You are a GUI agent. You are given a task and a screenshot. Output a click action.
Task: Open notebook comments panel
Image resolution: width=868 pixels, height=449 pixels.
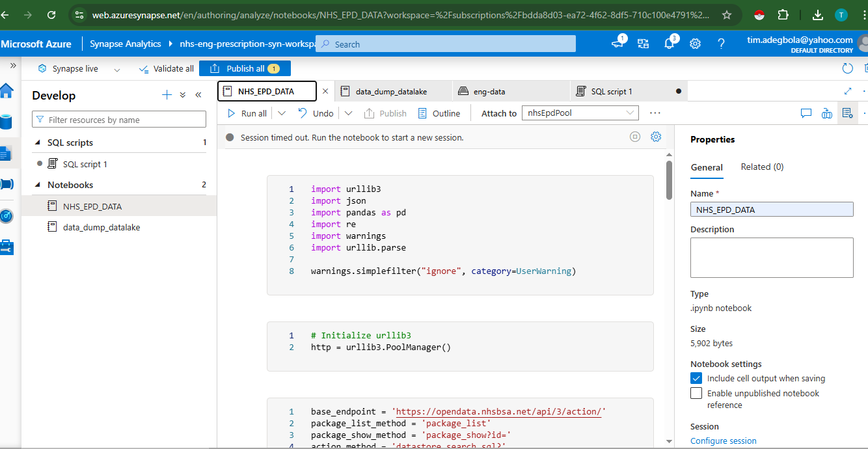[x=806, y=113]
